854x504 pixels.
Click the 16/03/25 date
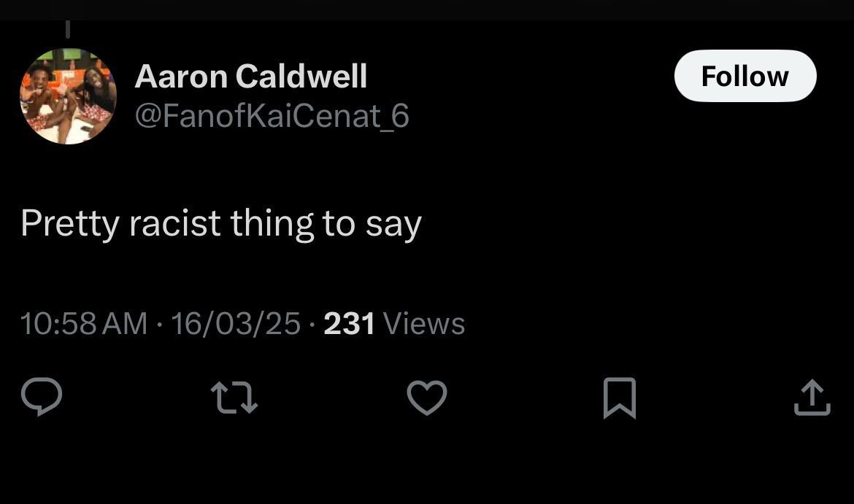(235, 324)
